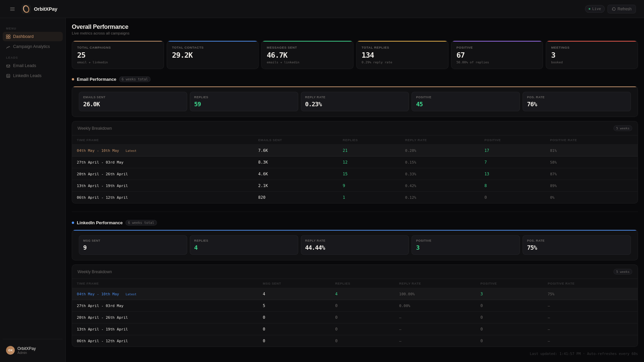Click the 0.33% reply rate cell

[411, 174]
